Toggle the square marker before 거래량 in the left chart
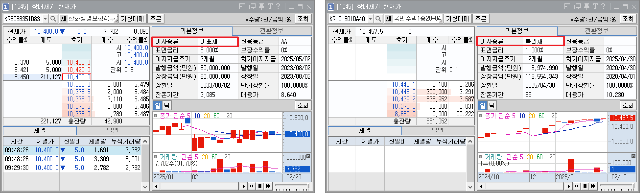 tap(155, 157)
